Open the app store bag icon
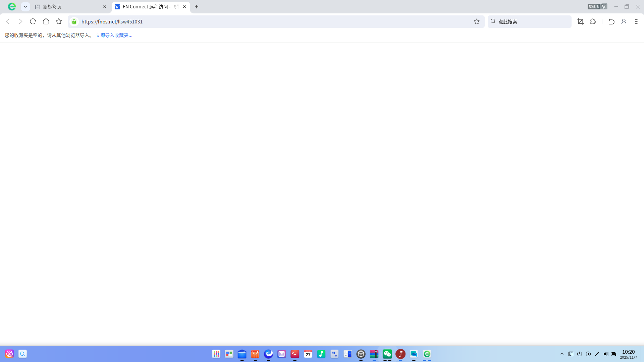 coord(255,354)
